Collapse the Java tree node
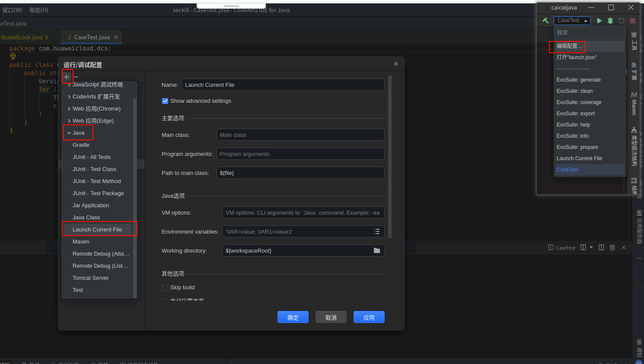This screenshot has width=644, height=364. click(x=69, y=133)
